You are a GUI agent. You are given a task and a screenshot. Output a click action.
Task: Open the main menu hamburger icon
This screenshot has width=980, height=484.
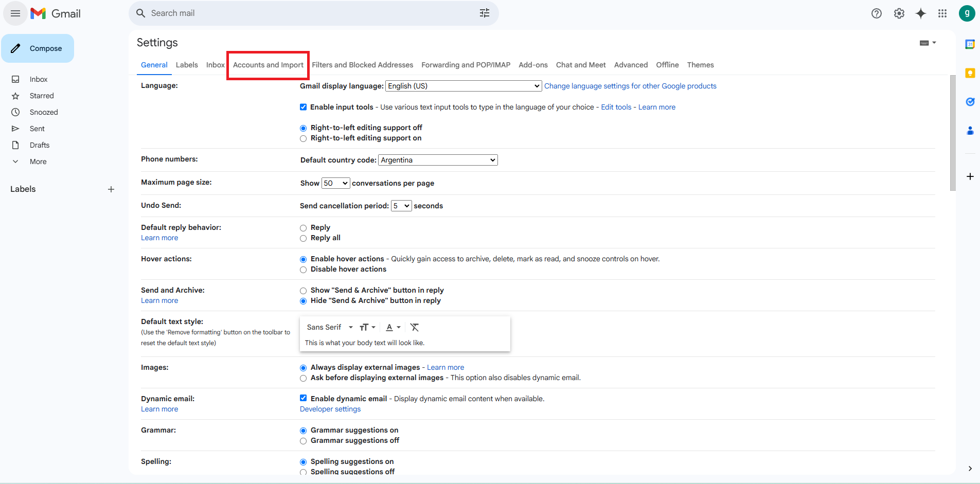pyautogui.click(x=15, y=13)
